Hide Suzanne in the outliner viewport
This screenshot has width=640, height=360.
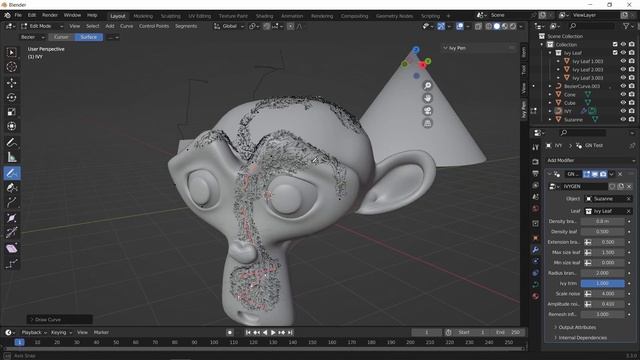623,120
